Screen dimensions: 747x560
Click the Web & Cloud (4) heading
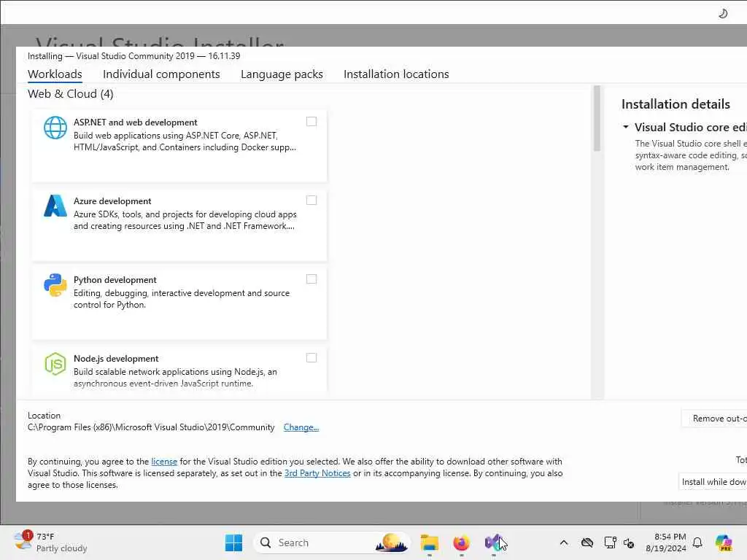tap(71, 94)
